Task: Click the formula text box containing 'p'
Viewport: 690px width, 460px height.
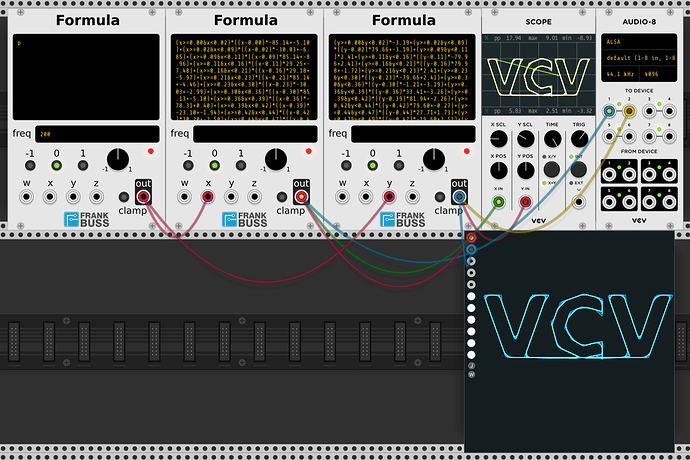Action: click(x=86, y=77)
